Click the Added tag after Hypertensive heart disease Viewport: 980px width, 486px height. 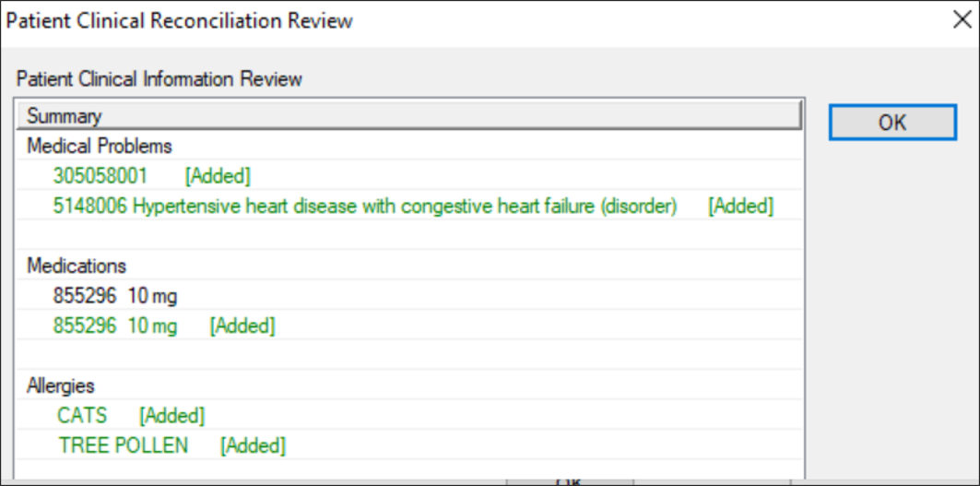[740, 206]
